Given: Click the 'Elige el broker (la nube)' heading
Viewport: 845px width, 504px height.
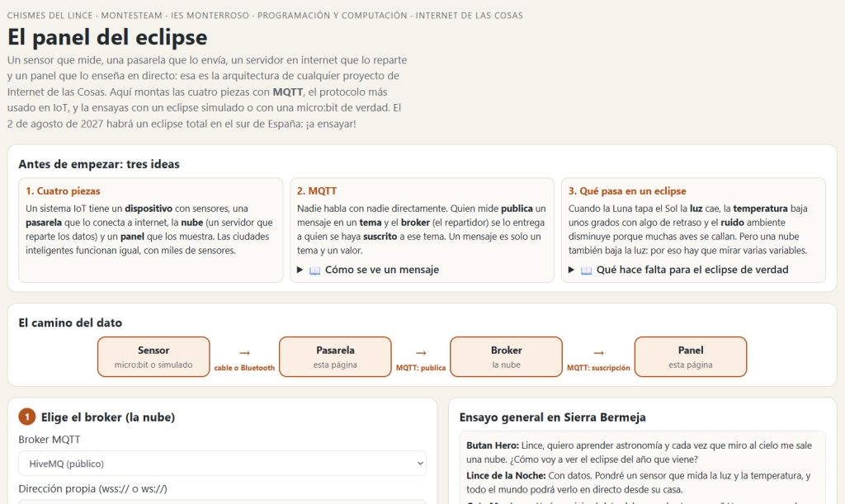Looking at the screenshot, I should pyautogui.click(x=108, y=417).
